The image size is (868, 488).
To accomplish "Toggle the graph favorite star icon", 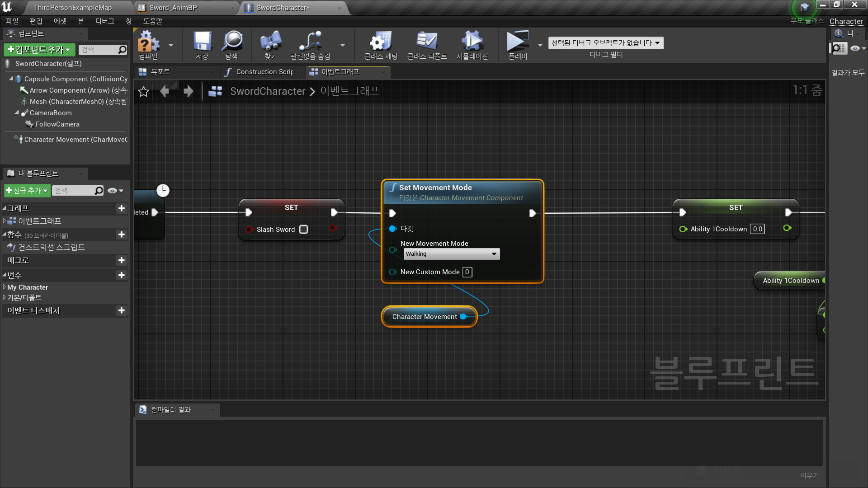I will coord(143,92).
